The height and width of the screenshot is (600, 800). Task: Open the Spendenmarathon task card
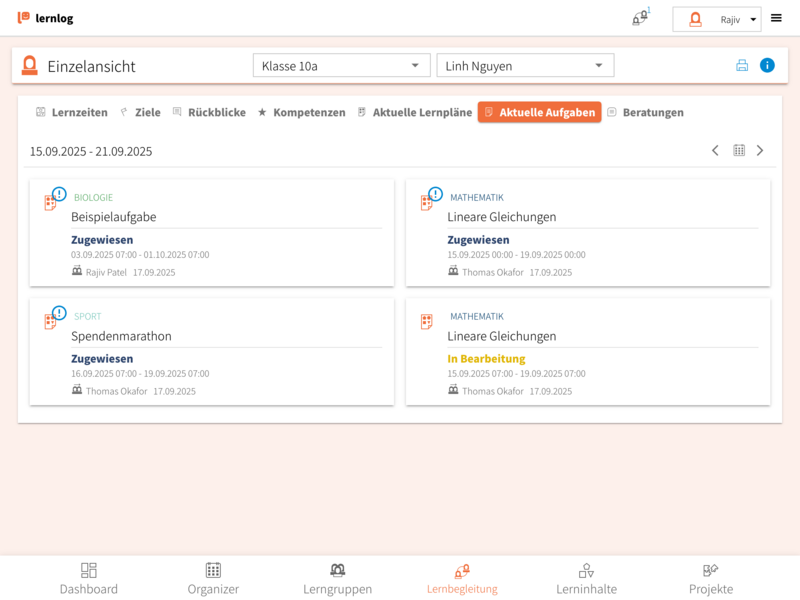click(211, 351)
